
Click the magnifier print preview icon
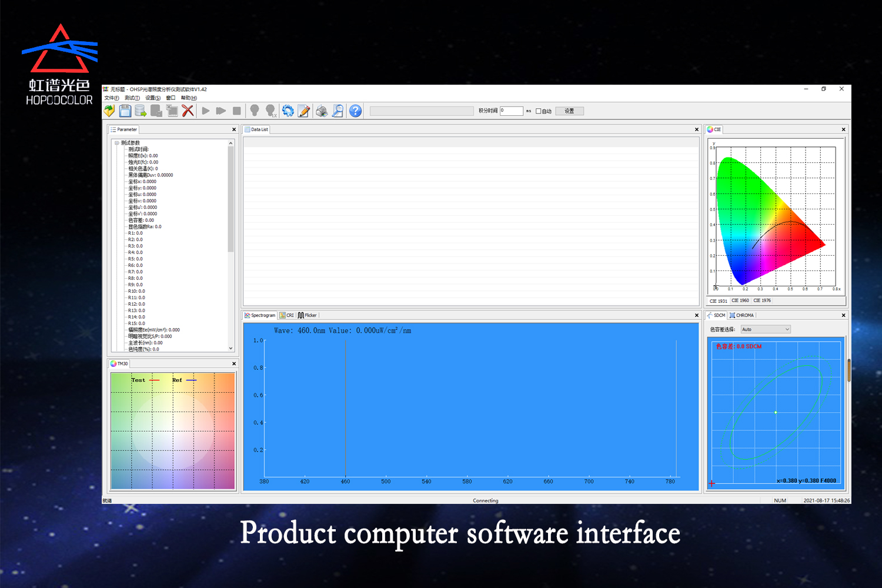(x=338, y=111)
